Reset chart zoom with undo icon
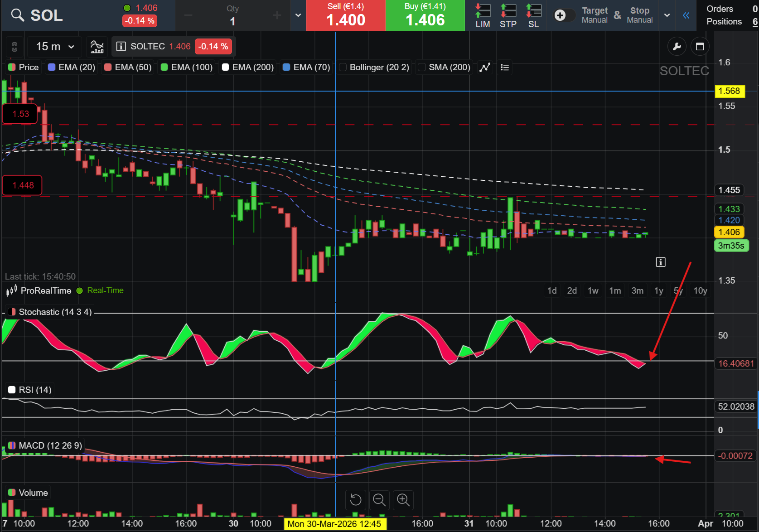 coord(356,500)
